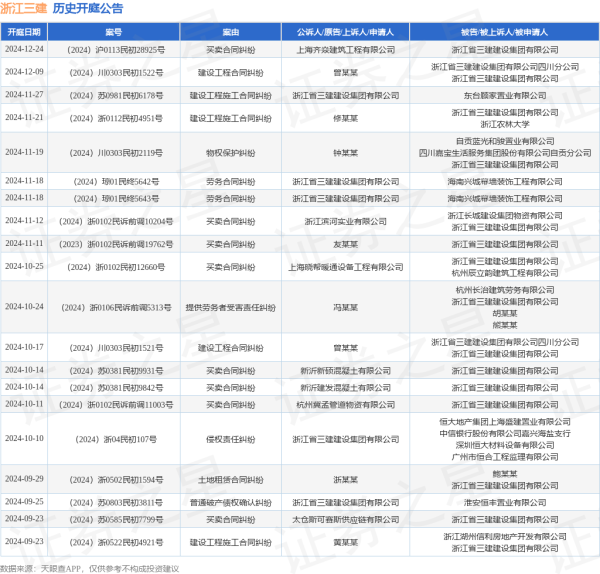Select case number 苏0981民初6178号

pos(116,95)
